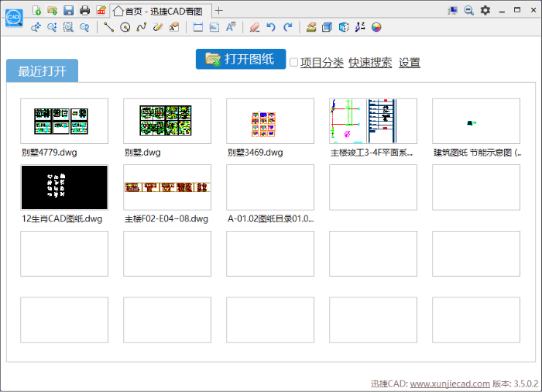
Task: Click the 设置 link
Action: click(410, 63)
